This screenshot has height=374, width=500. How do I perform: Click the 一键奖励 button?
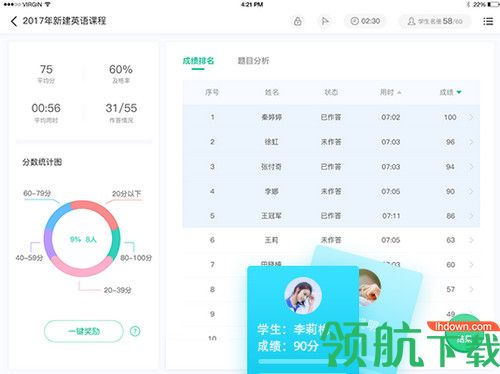tap(84, 331)
